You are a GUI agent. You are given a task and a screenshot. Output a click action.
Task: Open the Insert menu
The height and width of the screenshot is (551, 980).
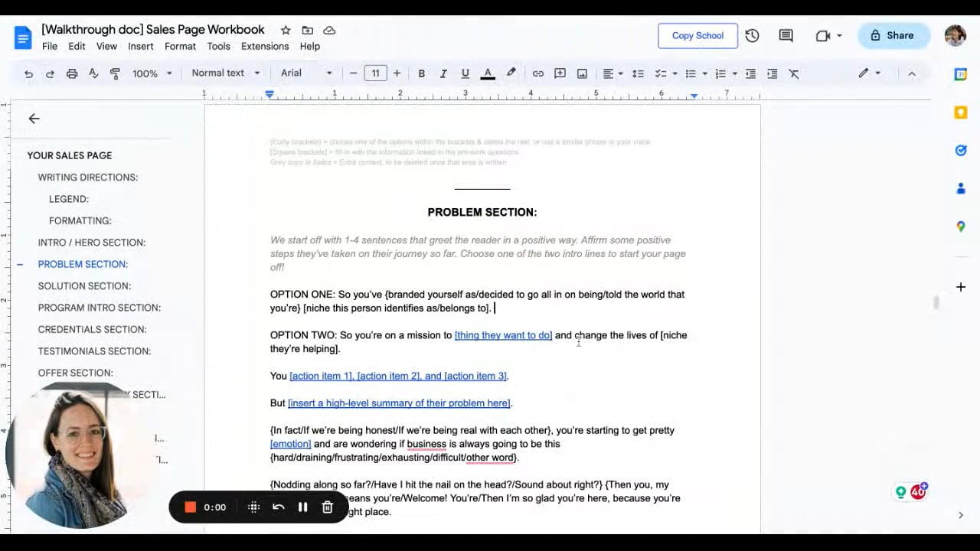click(141, 46)
